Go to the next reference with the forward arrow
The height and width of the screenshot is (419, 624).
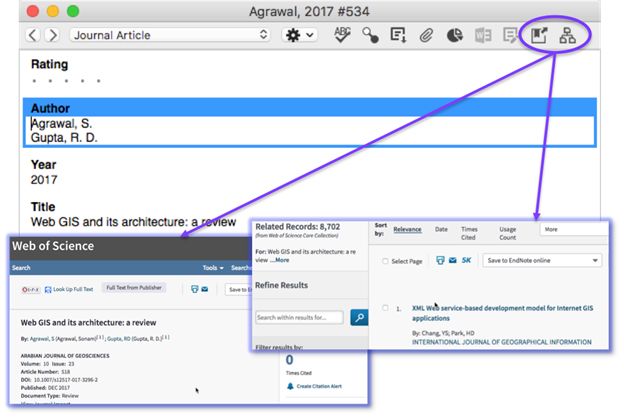[52, 35]
